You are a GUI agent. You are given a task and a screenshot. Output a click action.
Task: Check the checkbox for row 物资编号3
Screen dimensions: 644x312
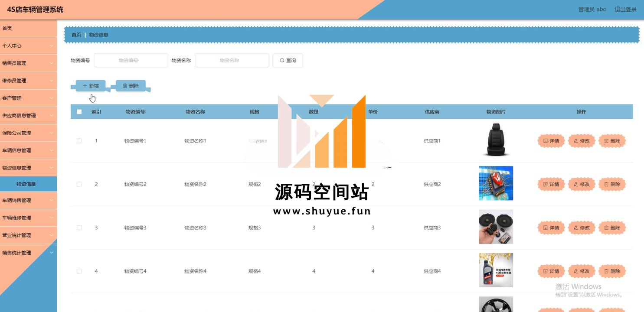[79, 227]
